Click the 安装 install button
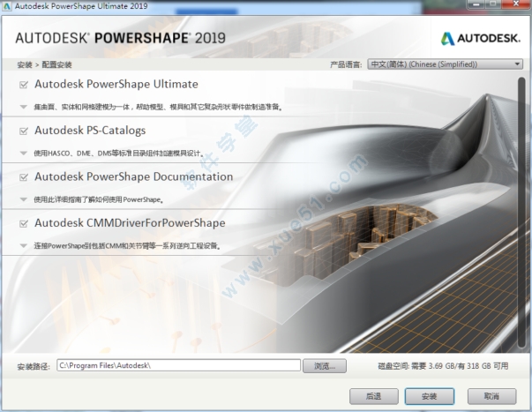 429,396
